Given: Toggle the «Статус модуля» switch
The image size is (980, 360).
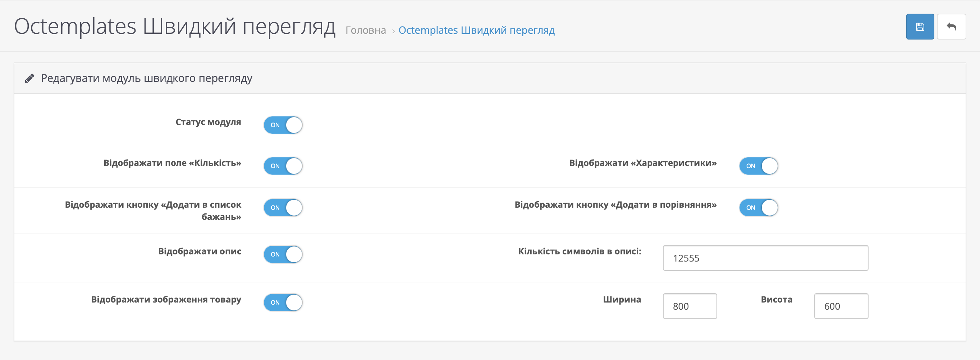Looking at the screenshot, I should pos(283,125).
